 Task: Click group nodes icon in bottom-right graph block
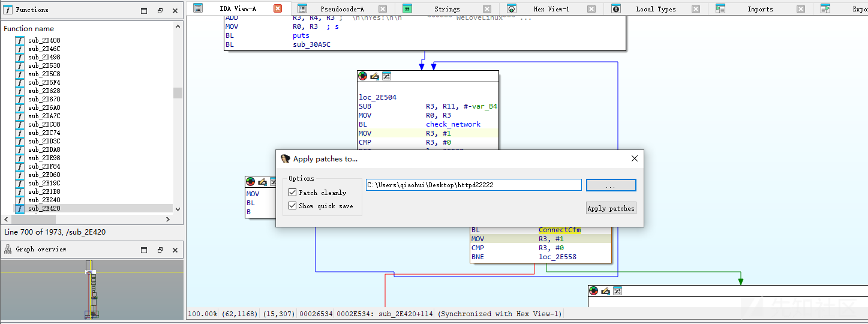coord(618,290)
